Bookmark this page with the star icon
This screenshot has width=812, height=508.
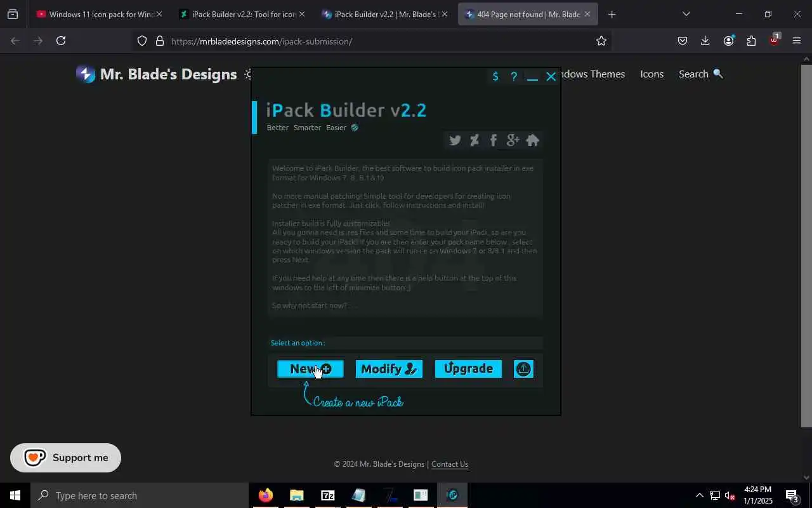pos(601,41)
